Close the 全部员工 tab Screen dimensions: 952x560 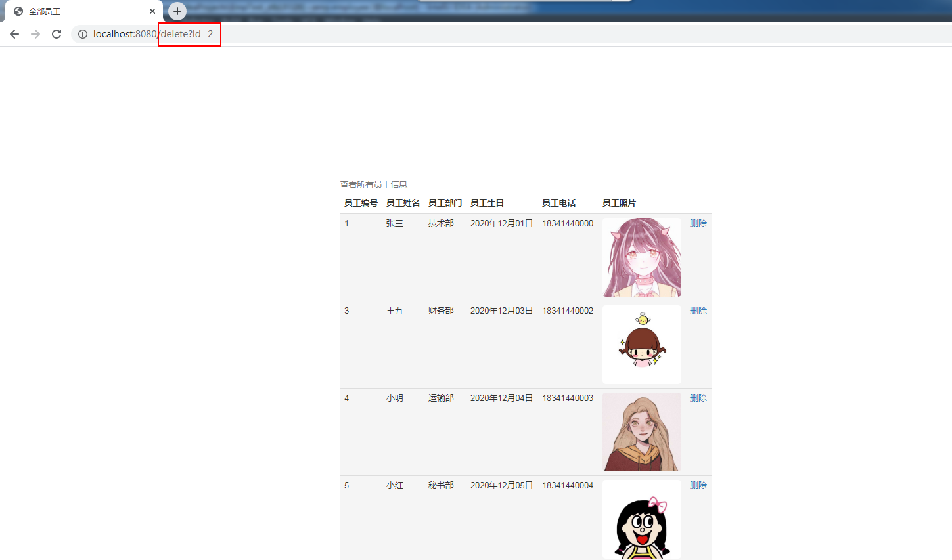(152, 11)
